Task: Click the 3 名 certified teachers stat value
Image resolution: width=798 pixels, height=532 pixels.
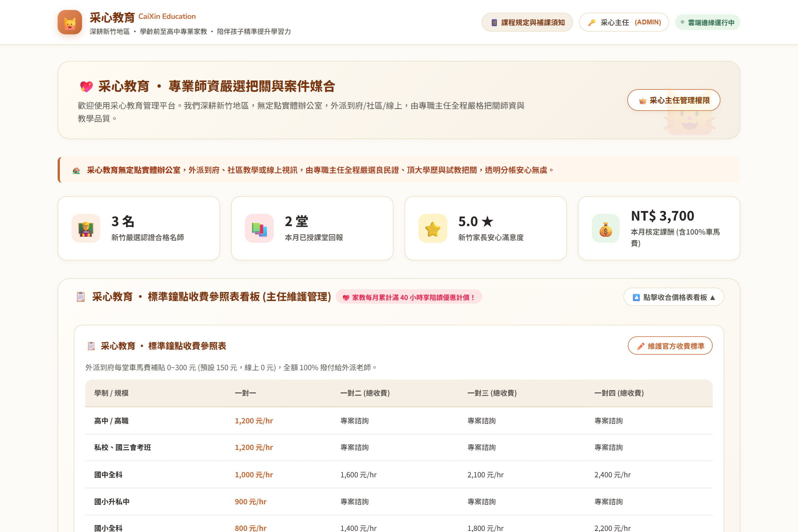Action: pyautogui.click(x=123, y=222)
